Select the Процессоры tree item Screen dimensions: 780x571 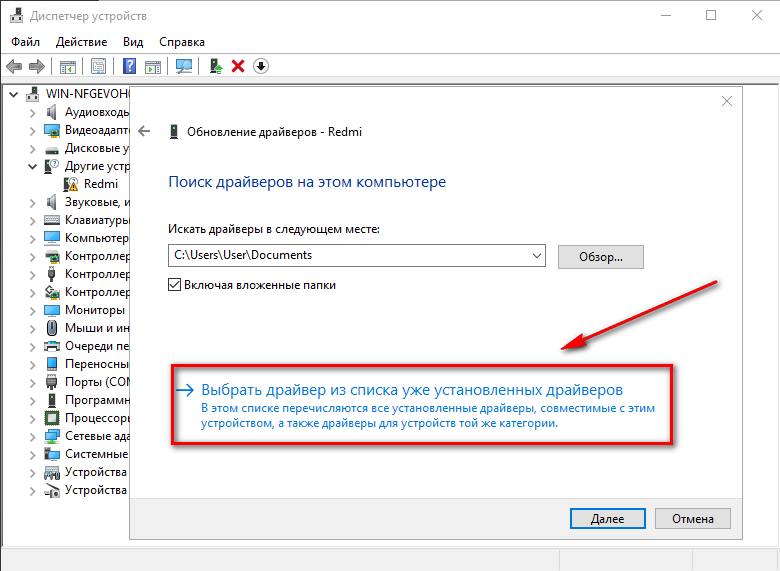97,418
